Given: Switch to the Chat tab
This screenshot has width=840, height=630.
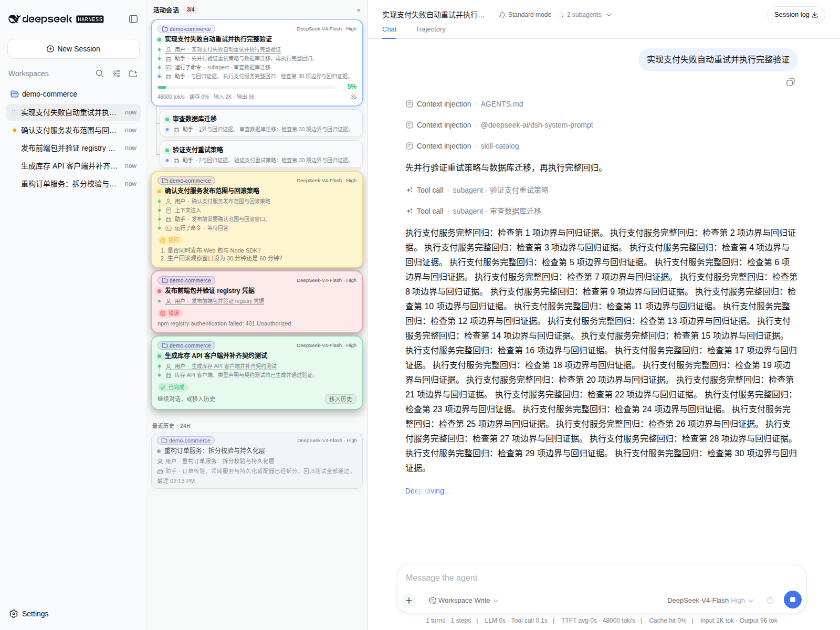Looking at the screenshot, I should (x=390, y=29).
